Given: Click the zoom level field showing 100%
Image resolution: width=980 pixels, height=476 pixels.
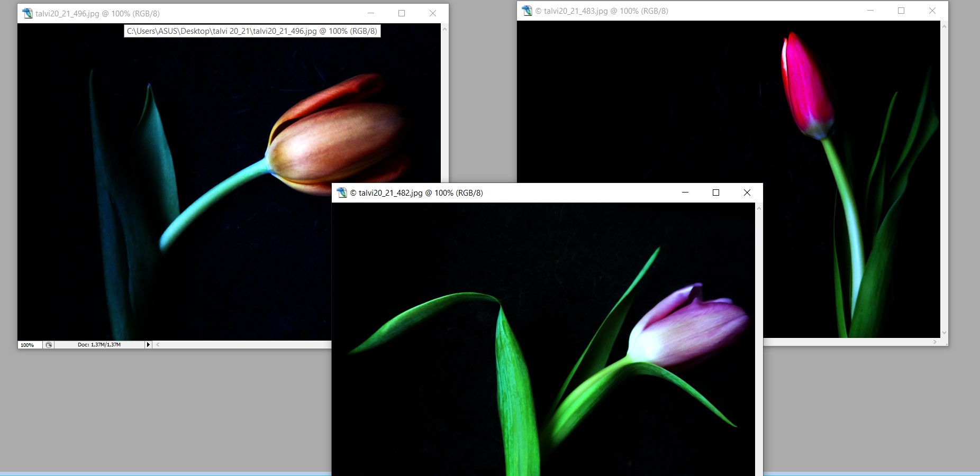Looking at the screenshot, I should 29,344.
